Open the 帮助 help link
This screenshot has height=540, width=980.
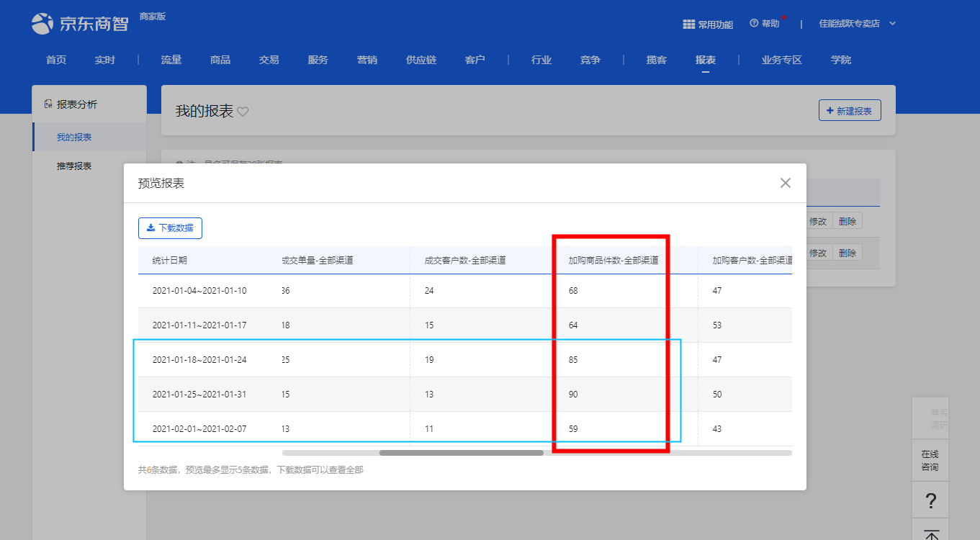765,24
